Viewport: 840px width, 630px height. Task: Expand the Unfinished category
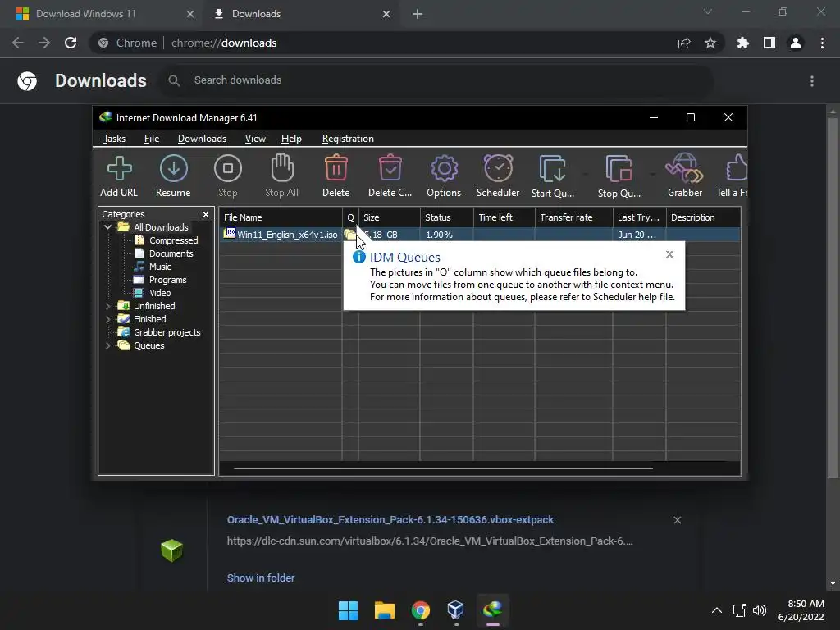(x=107, y=306)
